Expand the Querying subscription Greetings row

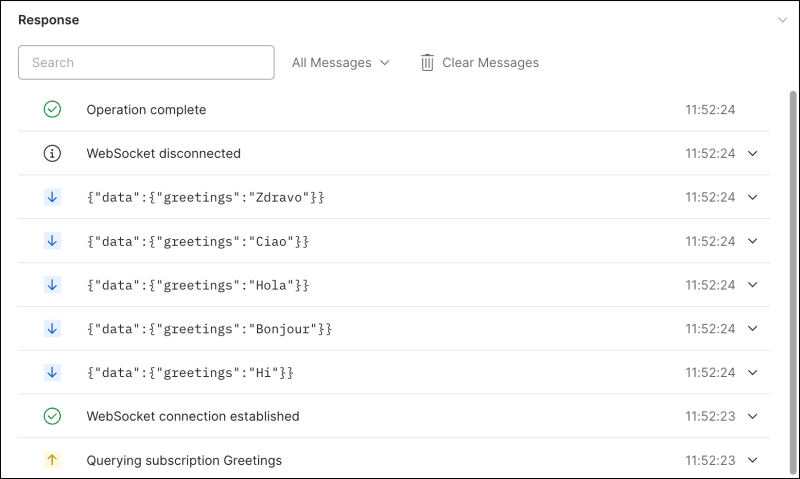(753, 460)
